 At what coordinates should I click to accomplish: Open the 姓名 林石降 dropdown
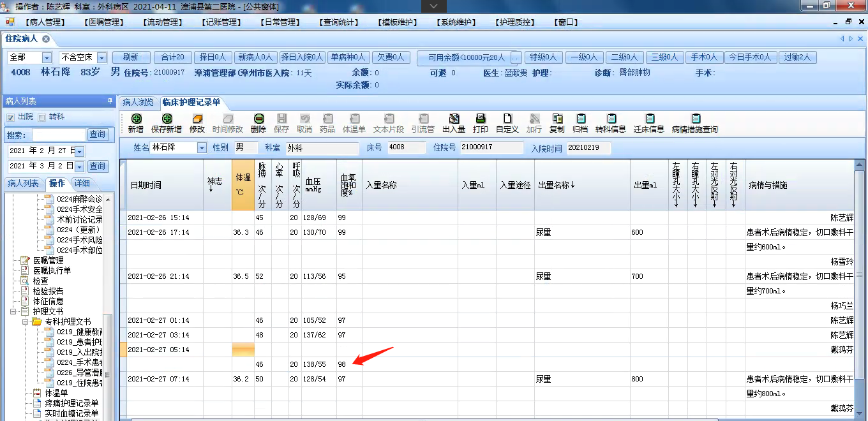coord(202,148)
